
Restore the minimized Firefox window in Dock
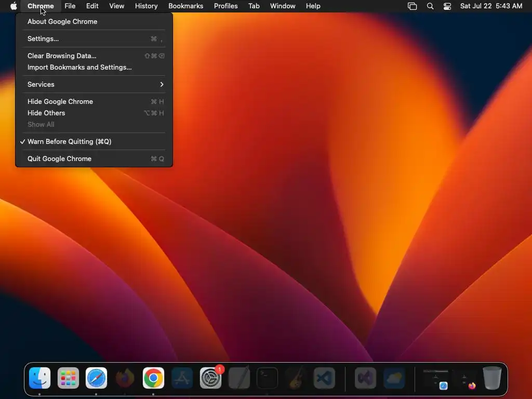click(x=464, y=379)
